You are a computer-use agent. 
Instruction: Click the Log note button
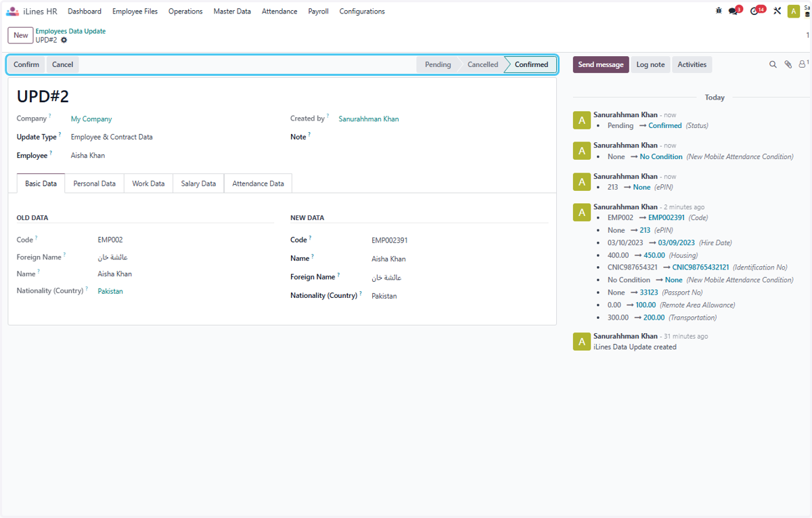pos(650,65)
